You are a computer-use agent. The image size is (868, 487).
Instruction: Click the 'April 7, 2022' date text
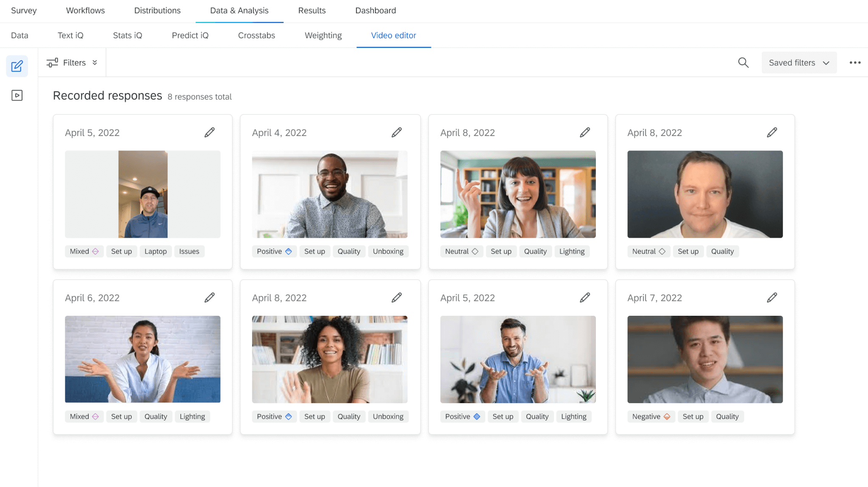[654, 298]
